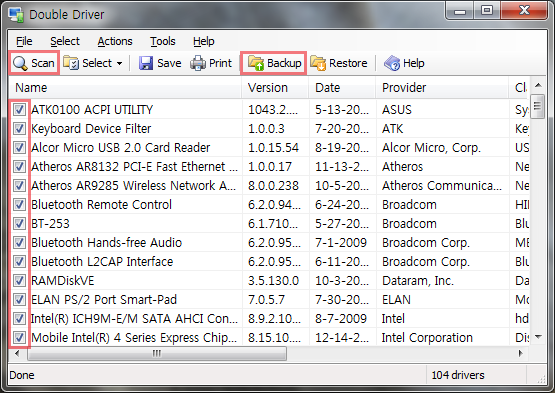This screenshot has height=393, width=555.
Task: Click the horizontal scrollbar right arrow
Action: coord(520,353)
